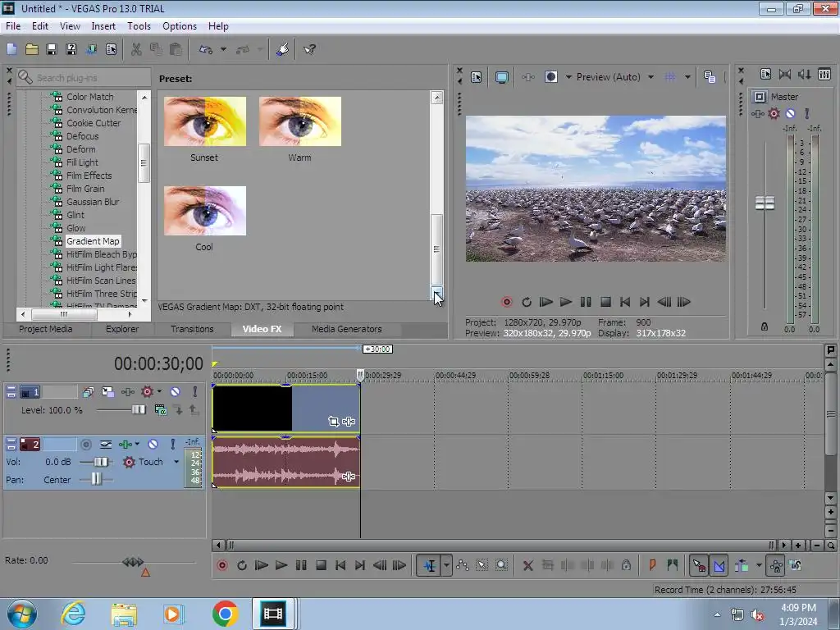Pause playback in the preview transport
The width and height of the screenshot is (840, 630).
tap(586, 302)
